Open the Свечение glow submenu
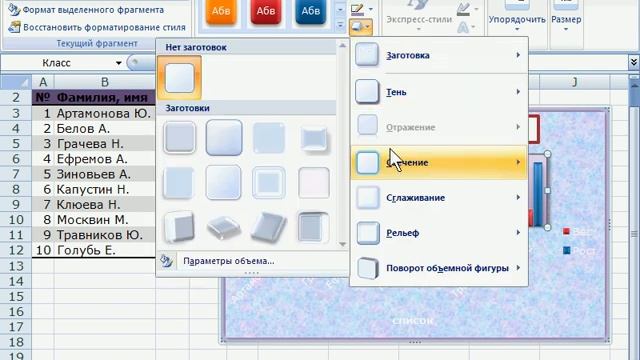The width and height of the screenshot is (640, 360). [439, 162]
